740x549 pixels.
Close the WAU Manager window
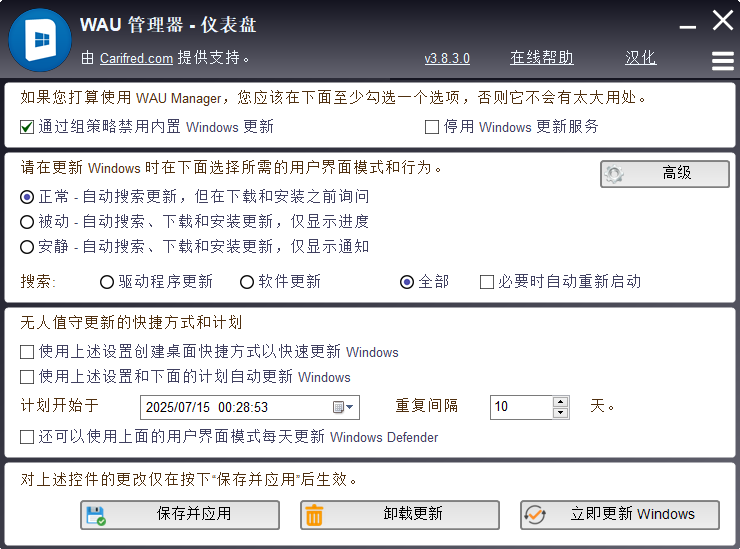[x=723, y=20]
